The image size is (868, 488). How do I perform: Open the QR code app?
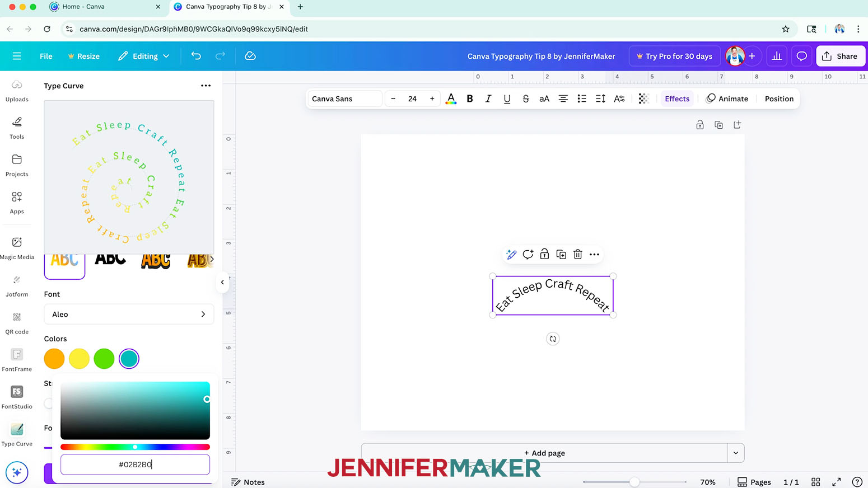pyautogui.click(x=17, y=323)
